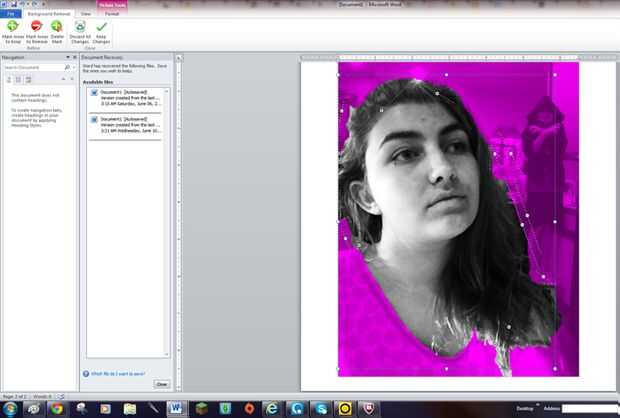Click bottom center marquee handle on picture

[446, 369]
